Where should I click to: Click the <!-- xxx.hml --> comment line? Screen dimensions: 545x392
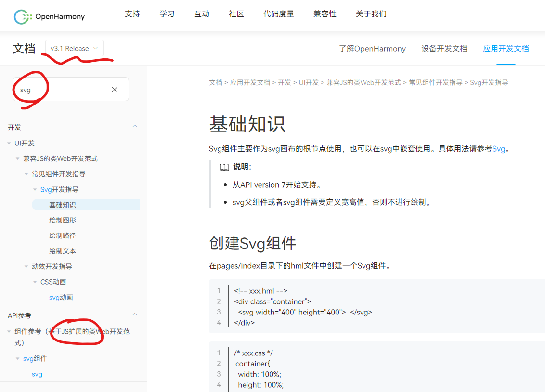tap(260, 291)
